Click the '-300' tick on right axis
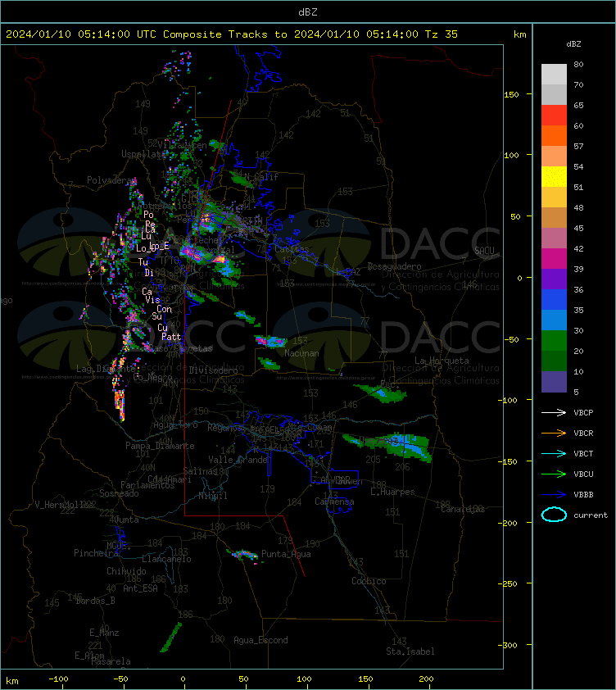616x690 pixels. point(510,645)
